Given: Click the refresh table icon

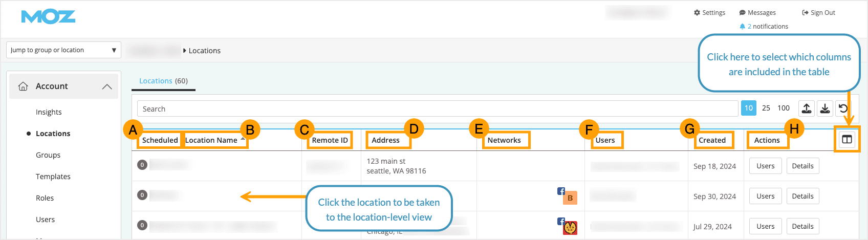Looking at the screenshot, I should 843,108.
